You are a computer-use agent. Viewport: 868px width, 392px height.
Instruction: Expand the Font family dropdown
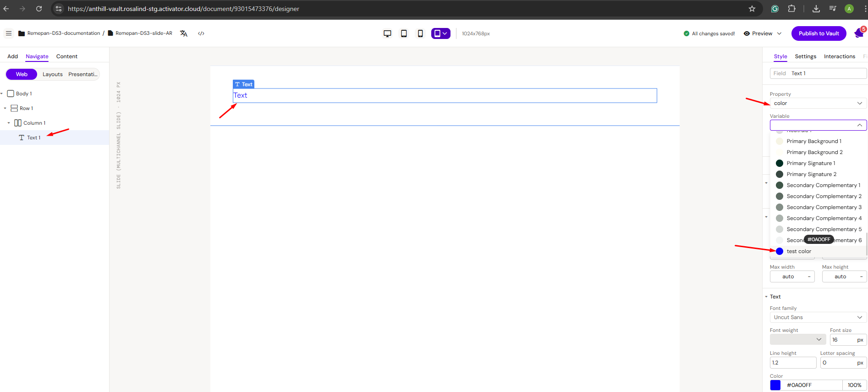coord(818,317)
